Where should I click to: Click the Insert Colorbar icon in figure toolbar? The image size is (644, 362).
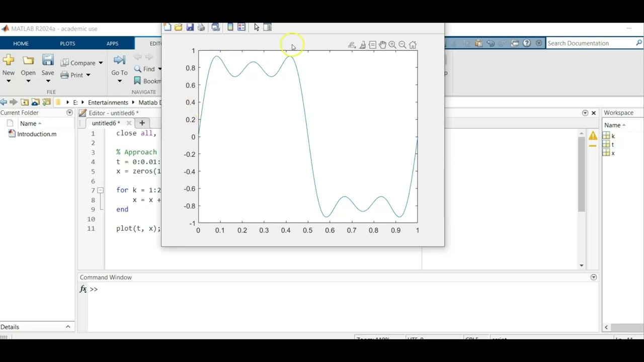coord(230,27)
